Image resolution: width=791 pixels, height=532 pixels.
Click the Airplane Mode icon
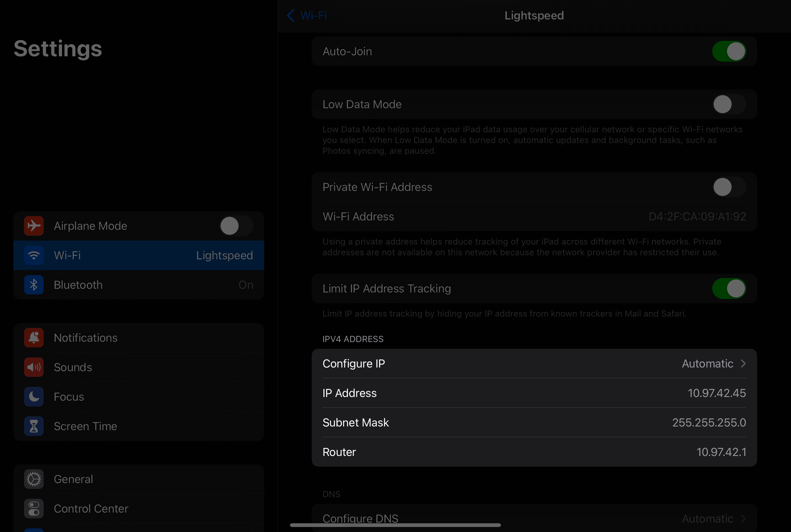coord(34,225)
